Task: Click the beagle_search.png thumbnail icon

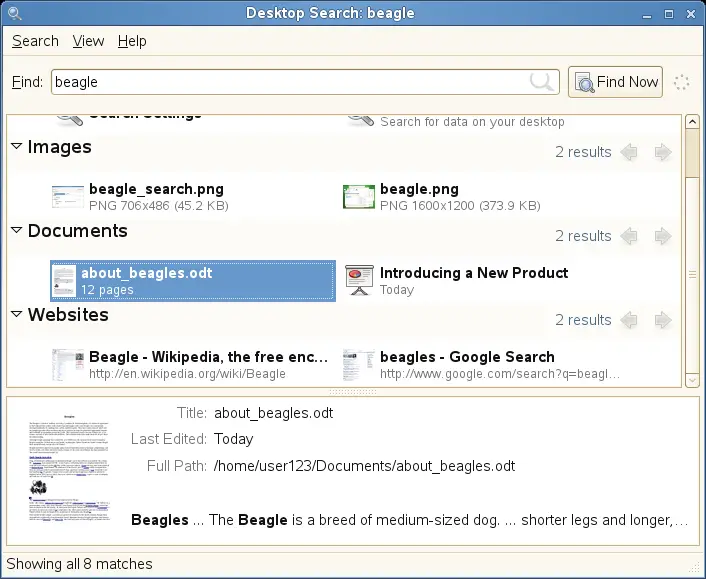Action: point(67,197)
